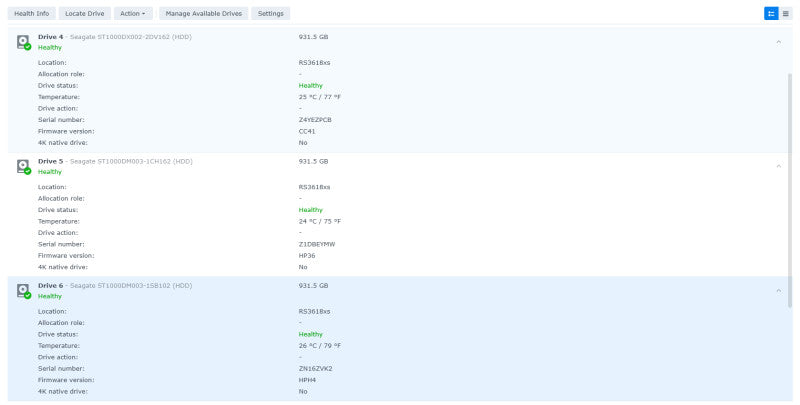This screenshot has width=800, height=405.
Task: Click Drive 6 4K native drive No value
Action: [x=303, y=392]
